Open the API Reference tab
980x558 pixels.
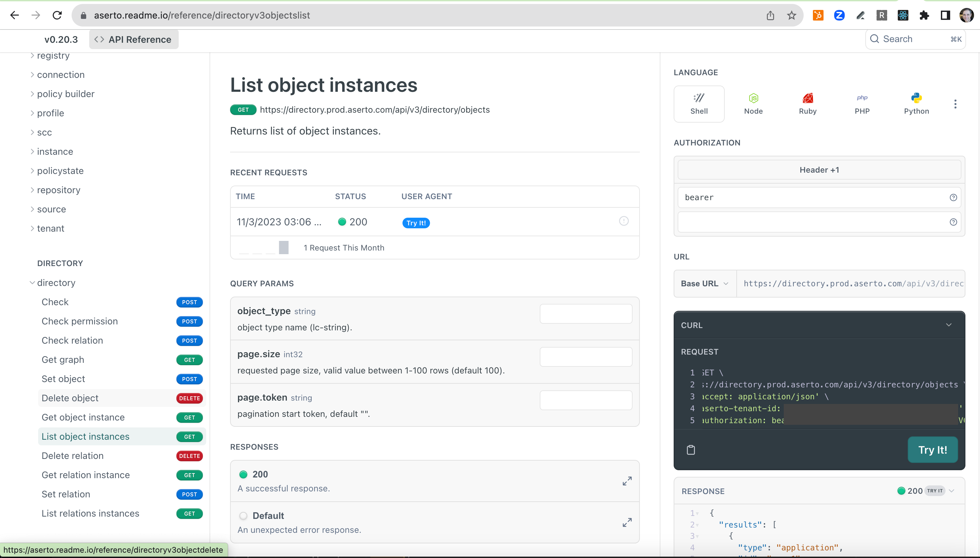133,39
